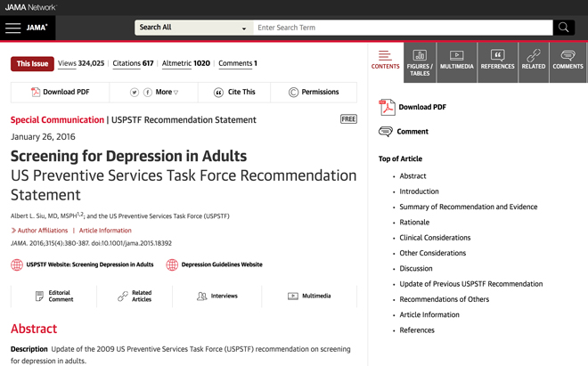Go to References in contents list
588x366 pixels.
pyautogui.click(x=417, y=330)
